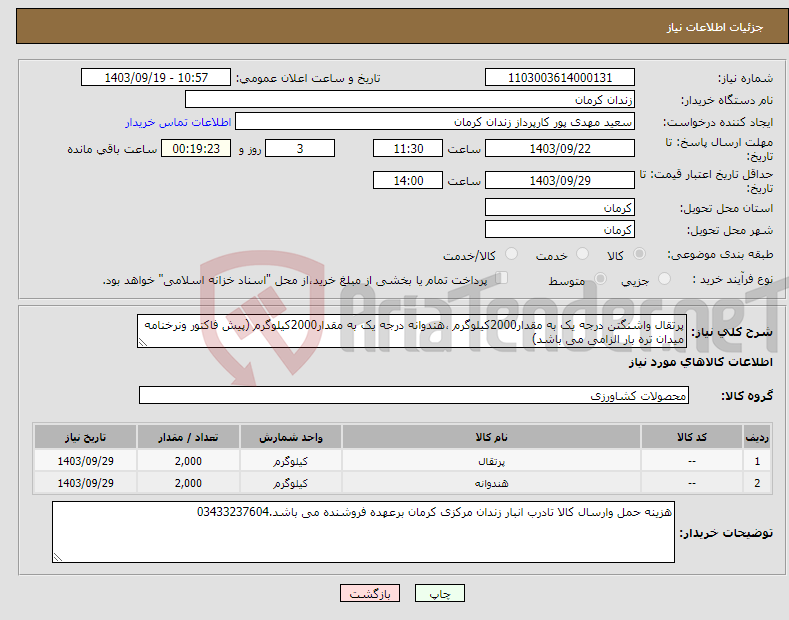The height and width of the screenshot is (620, 789).
Task: Click the request number field 1103003614000131
Action: [560, 78]
